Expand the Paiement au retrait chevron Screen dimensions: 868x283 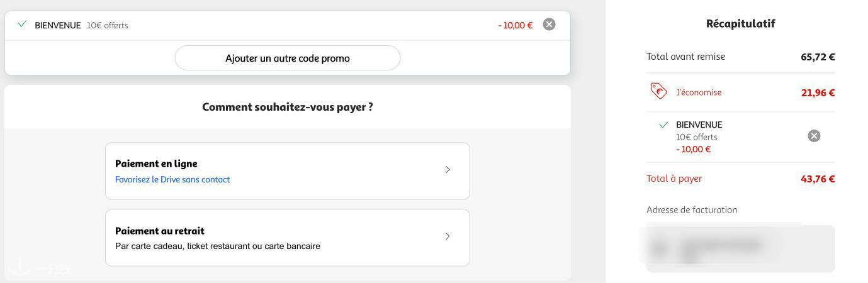448,236
